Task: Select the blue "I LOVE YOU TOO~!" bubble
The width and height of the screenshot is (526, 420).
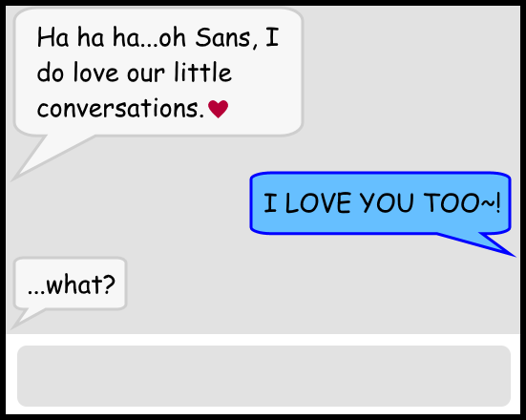Action: [x=380, y=203]
